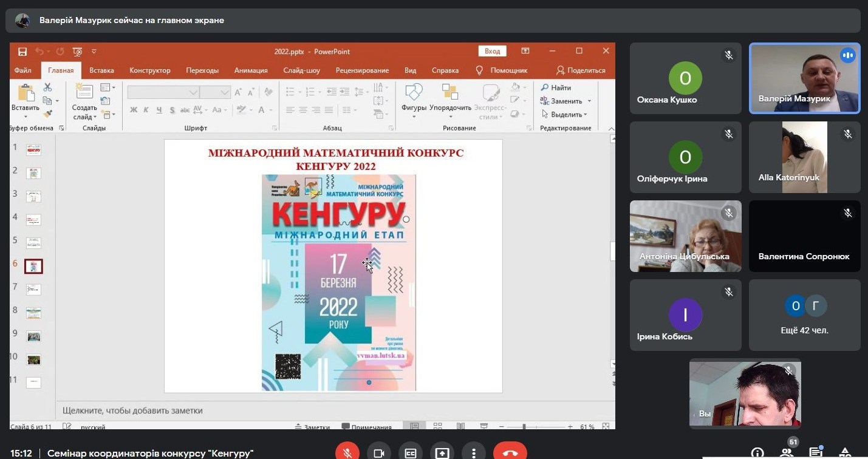Select slide 9 thumbnail
The width and height of the screenshot is (868, 459).
[x=33, y=336]
